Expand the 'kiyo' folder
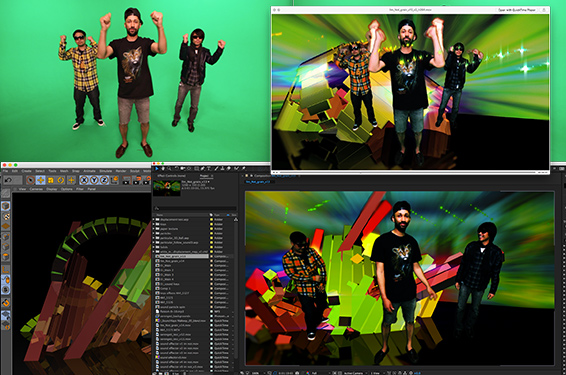Image resolution: width=566 pixels, height=375 pixels. click(x=154, y=224)
